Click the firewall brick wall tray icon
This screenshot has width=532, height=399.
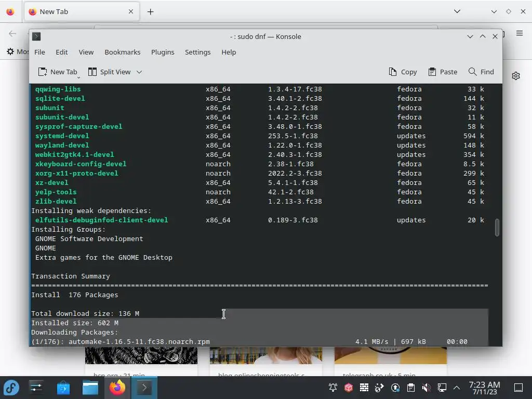(x=364, y=388)
